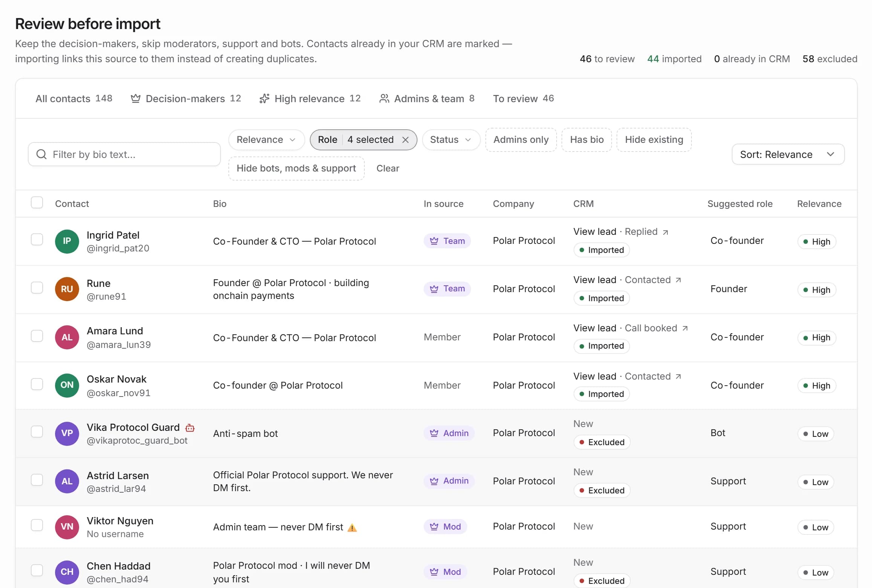This screenshot has height=588, width=872.
Task: Open the To review tab
Action: 523,99
